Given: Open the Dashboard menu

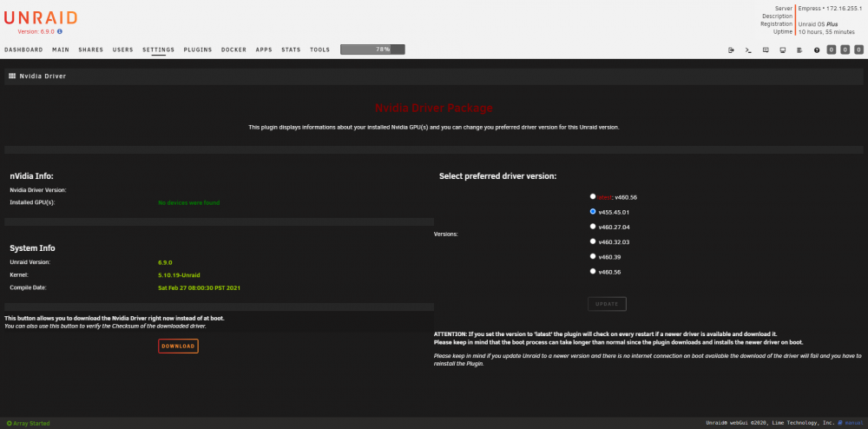Looking at the screenshot, I should 23,49.
